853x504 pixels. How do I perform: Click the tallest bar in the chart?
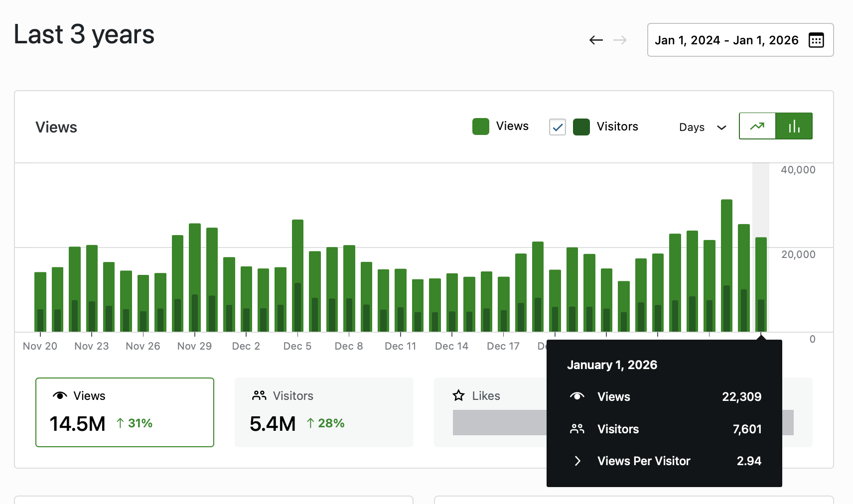[x=726, y=249]
